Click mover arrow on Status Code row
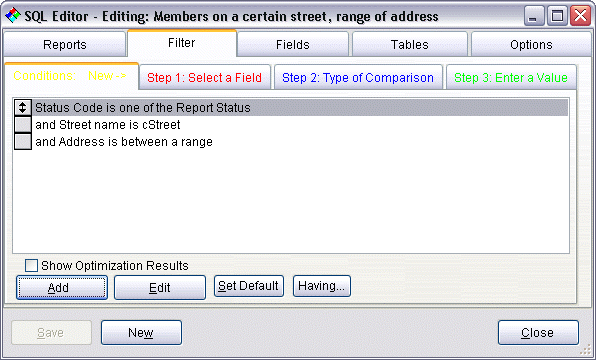596x360 pixels. (x=23, y=108)
